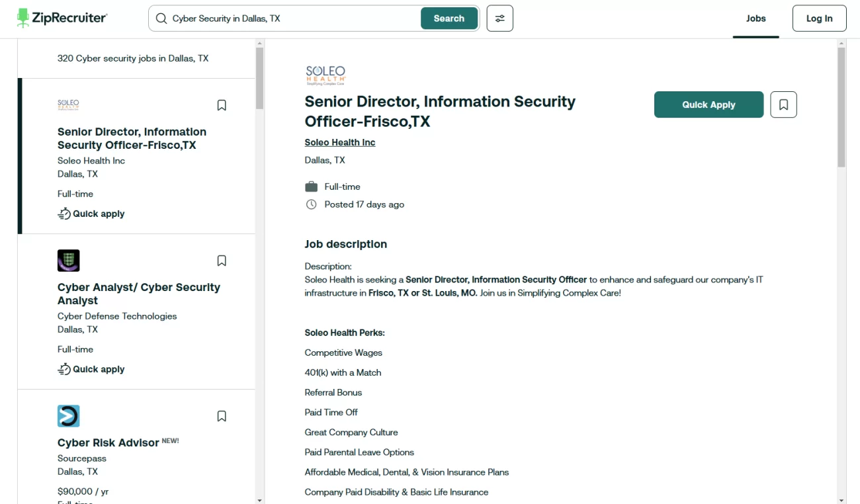
Task: Click Quick apply icon on Cyber Analyst card
Action: point(64,369)
